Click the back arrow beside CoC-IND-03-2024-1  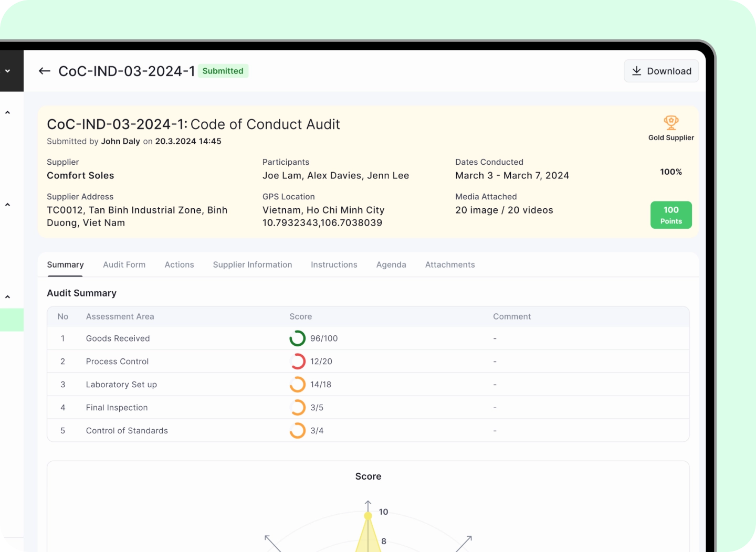(44, 71)
